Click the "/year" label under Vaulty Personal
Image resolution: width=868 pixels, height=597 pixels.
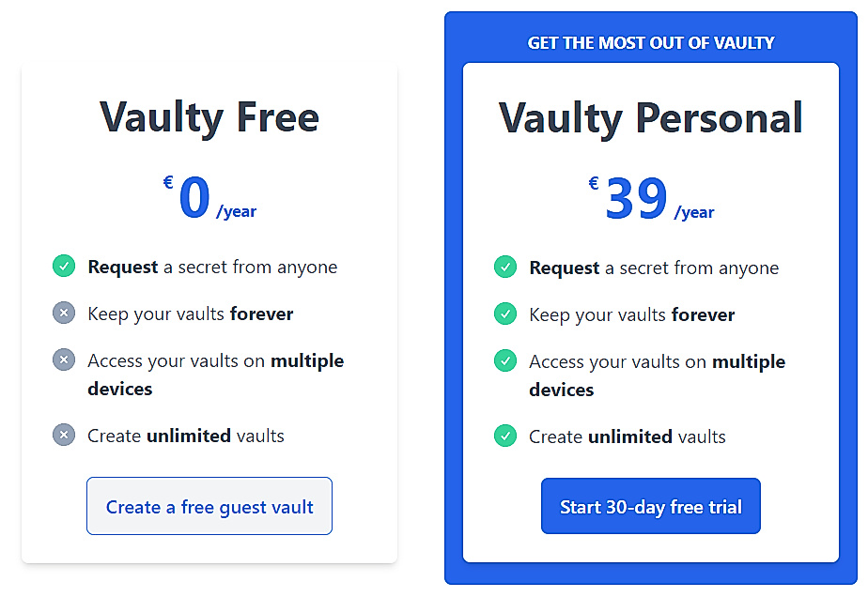point(694,212)
